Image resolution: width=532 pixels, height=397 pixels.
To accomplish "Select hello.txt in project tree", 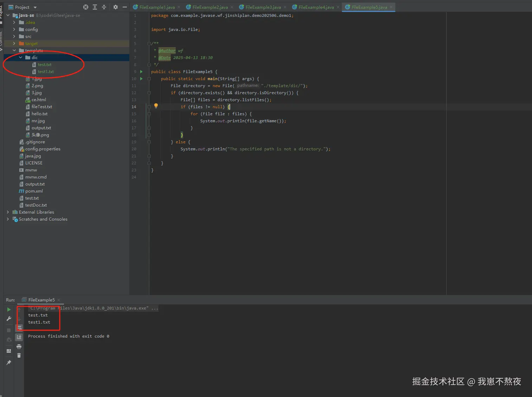I will [x=39, y=114].
